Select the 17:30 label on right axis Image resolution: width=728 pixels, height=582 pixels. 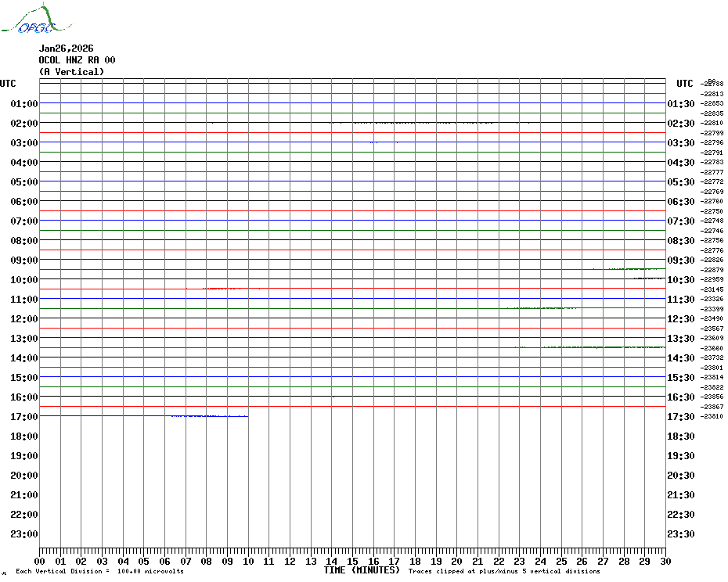click(679, 417)
